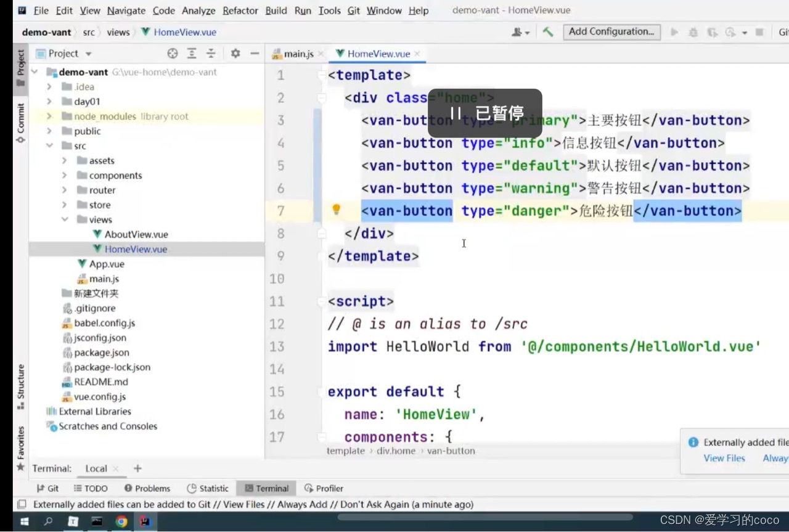Open the Profiler tool window
The height and width of the screenshot is (532, 789).
pyautogui.click(x=324, y=488)
